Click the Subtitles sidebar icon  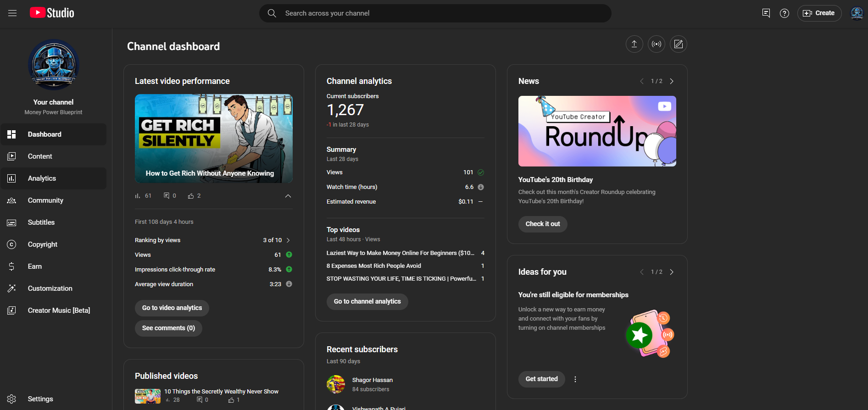tap(11, 222)
